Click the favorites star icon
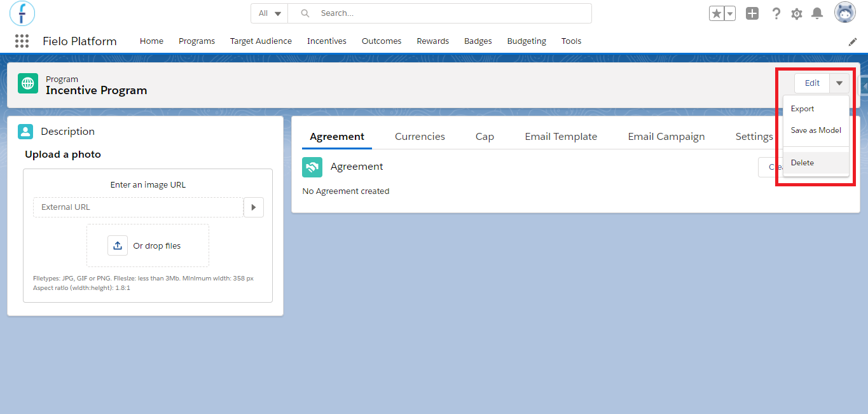 click(x=717, y=13)
